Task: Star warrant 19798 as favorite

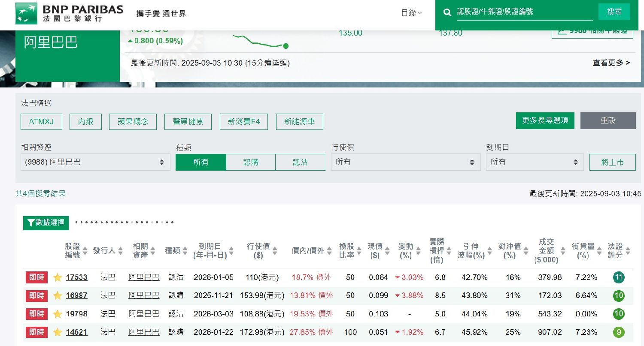Action: coord(58,314)
